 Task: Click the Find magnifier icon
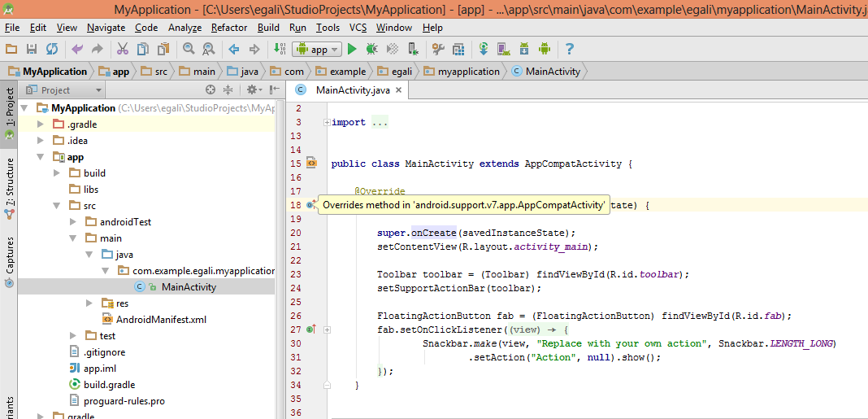[189, 50]
